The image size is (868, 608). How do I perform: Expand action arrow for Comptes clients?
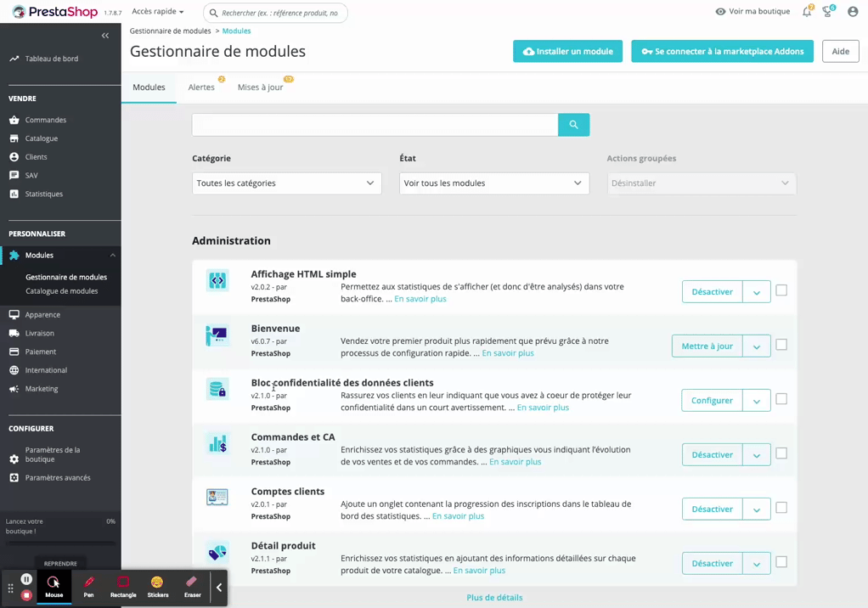pyautogui.click(x=757, y=509)
